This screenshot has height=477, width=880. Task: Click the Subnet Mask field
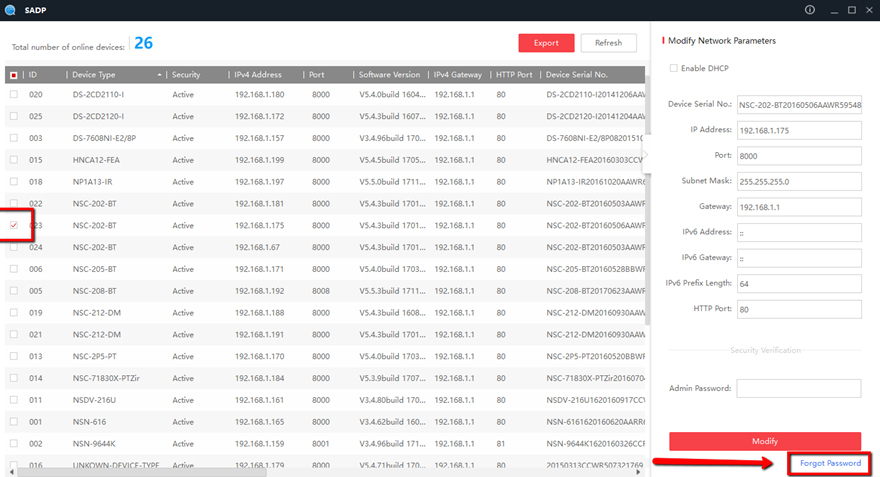[x=798, y=181]
